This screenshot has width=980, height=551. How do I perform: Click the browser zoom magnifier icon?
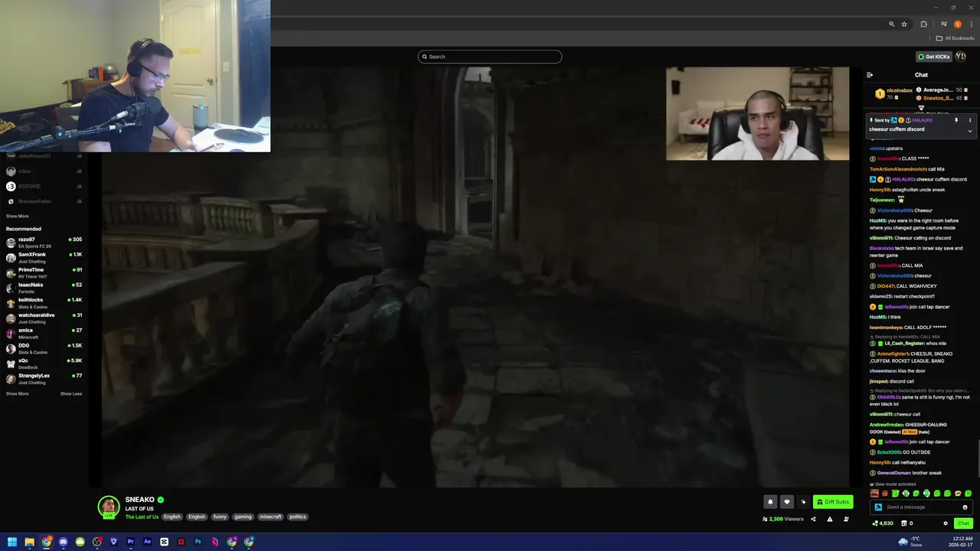(x=891, y=24)
